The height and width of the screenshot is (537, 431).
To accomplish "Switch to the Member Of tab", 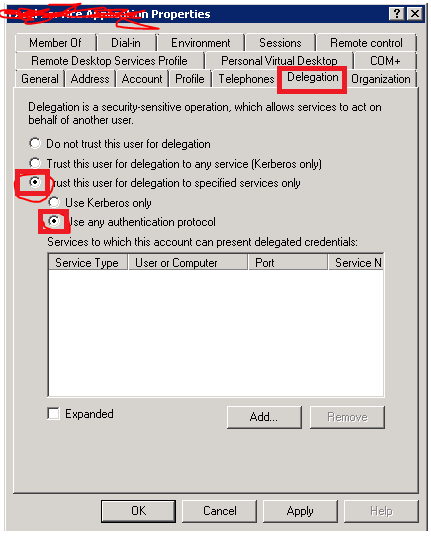I will tap(55, 43).
